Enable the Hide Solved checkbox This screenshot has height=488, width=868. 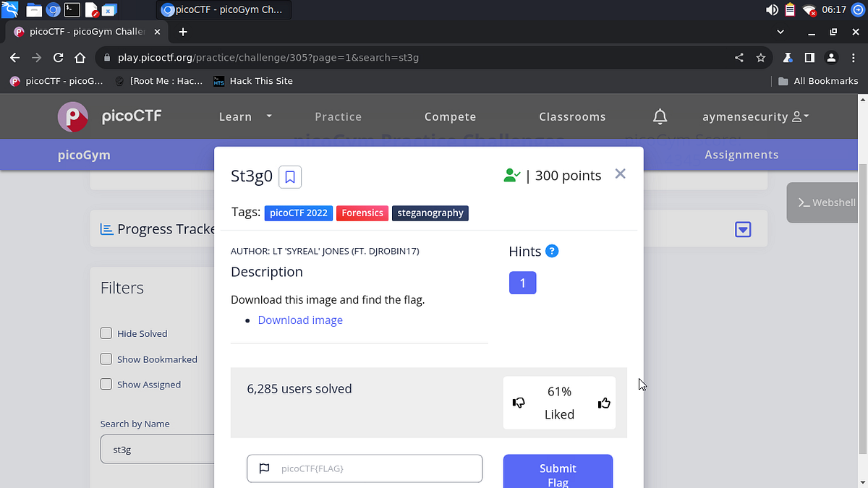click(x=106, y=333)
